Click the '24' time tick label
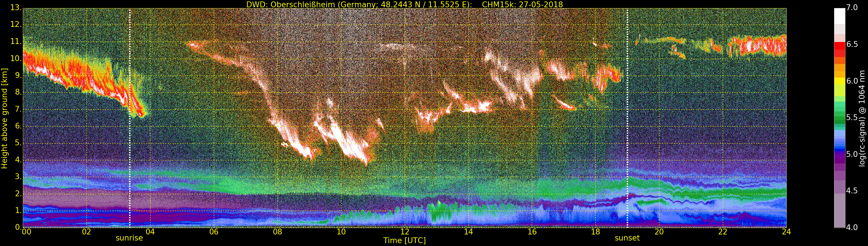868x246 pixels. click(786, 232)
